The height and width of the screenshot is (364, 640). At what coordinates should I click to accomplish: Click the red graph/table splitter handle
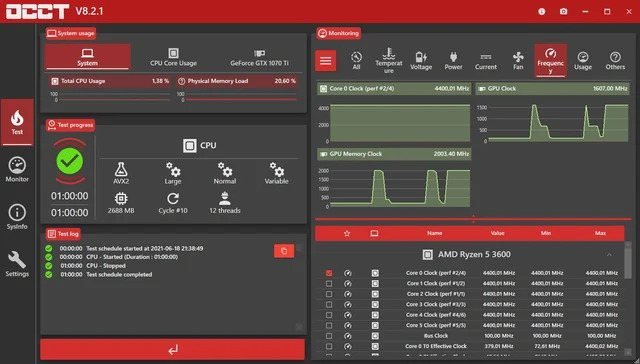click(x=473, y=219)
